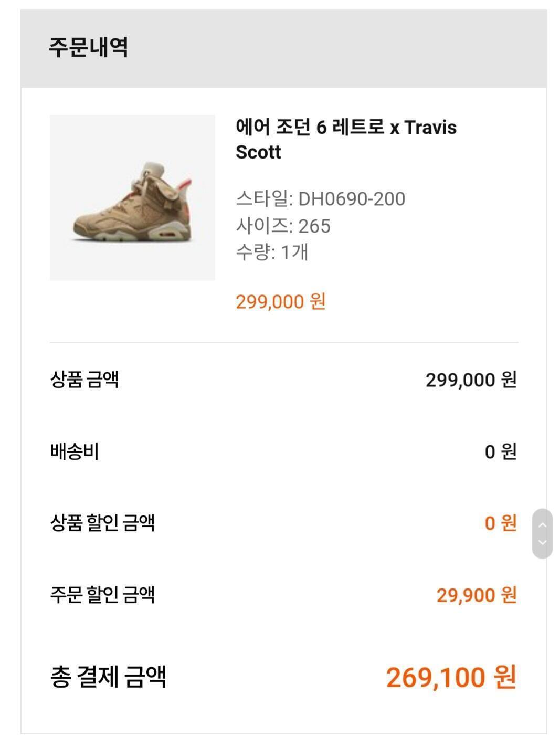Click the divider line below the product details

284,342
